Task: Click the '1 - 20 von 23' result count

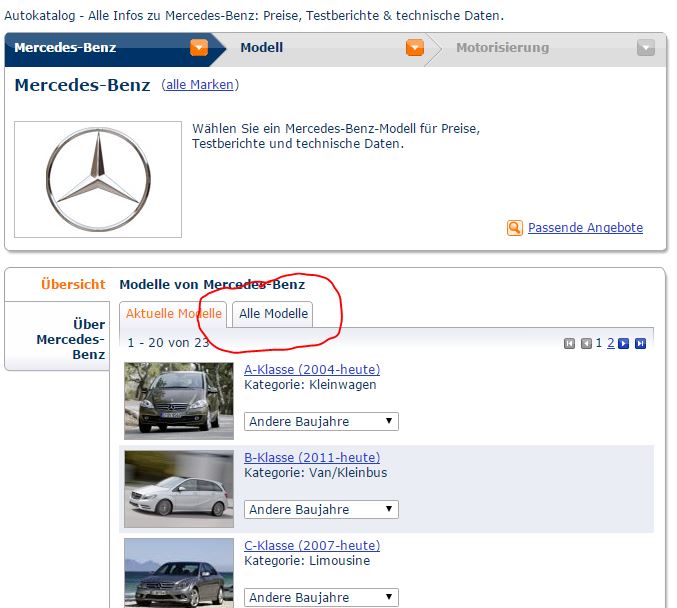Action: tap(168, 343)
